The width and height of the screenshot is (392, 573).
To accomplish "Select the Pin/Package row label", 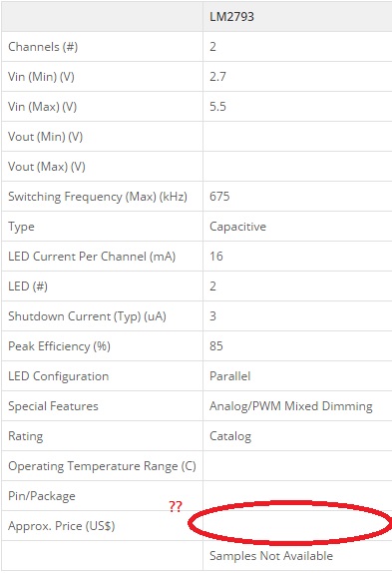I will click(42, 496).
